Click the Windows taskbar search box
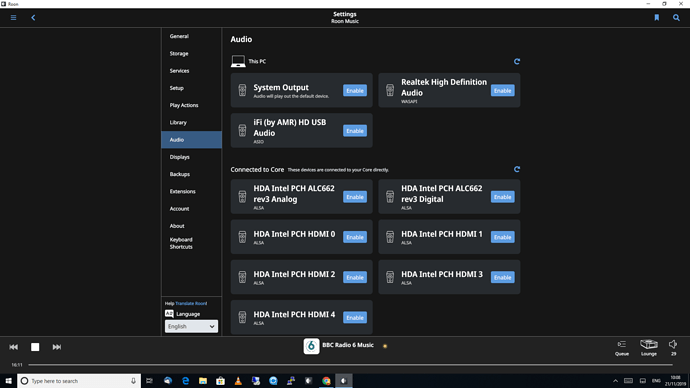Viewport: 690px width, 388px height. (x=79, y=381)
